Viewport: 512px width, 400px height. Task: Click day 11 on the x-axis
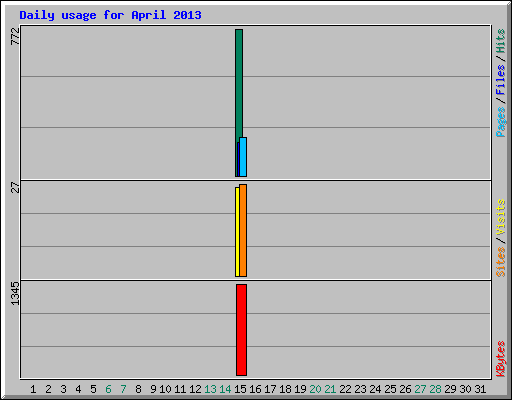pyautogui.click(x=180, y=389)
